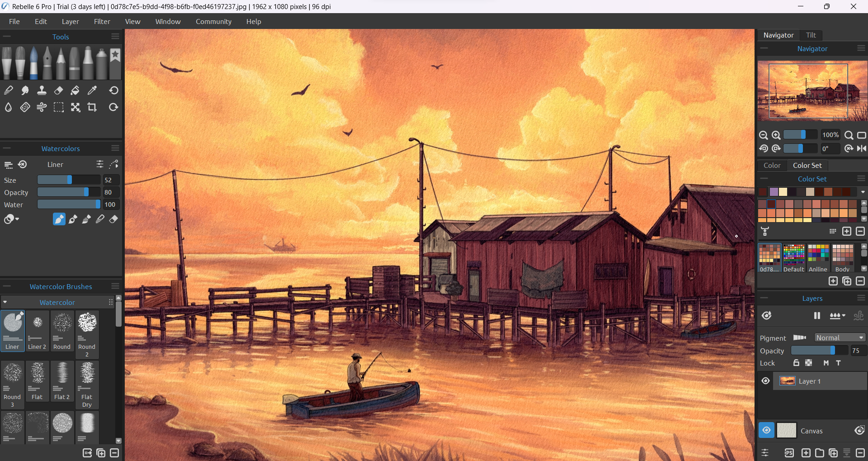This screenshot has height=461, width=868.
Task: Open the File menu
Action: tap(14, 21)
